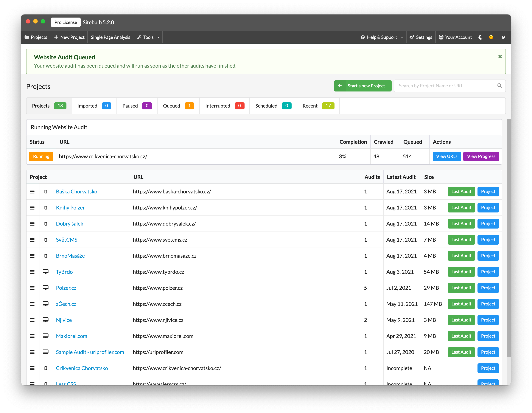Open hamburger menu for Knihy Polzer row

32,208
